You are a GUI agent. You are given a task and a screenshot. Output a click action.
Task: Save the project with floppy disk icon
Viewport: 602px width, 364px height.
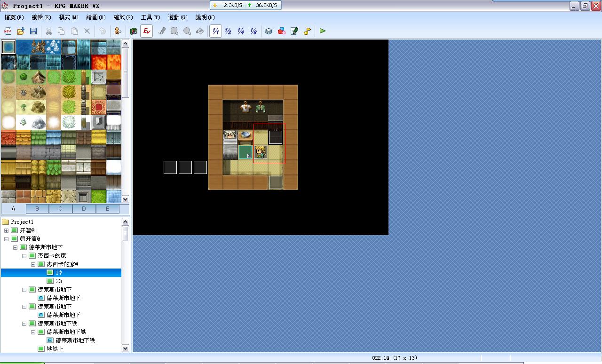pyautogui.click(x=33, y=31)
